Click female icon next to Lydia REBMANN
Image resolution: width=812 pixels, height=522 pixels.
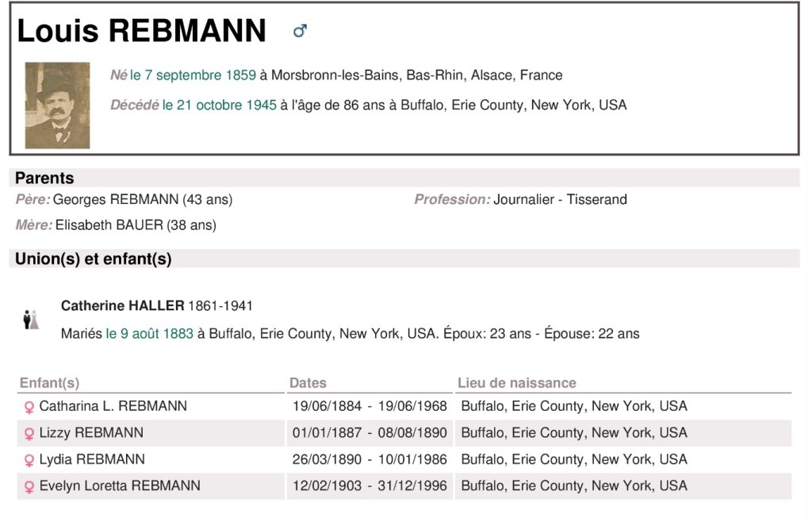tap(29, 460)
